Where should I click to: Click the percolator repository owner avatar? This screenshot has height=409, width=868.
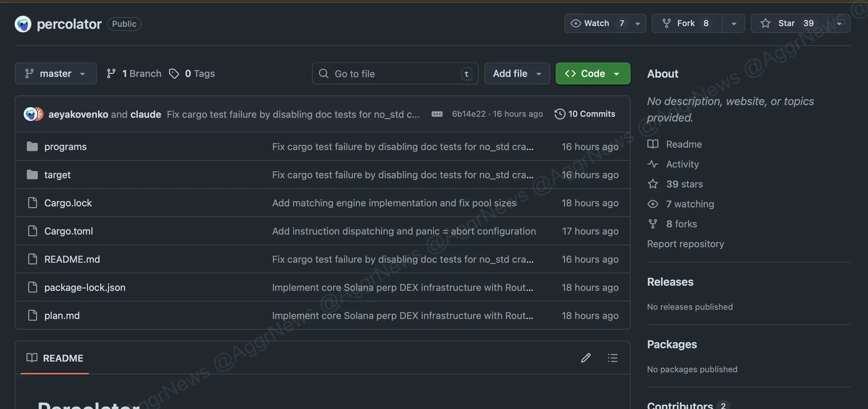(x=23, y=24)
